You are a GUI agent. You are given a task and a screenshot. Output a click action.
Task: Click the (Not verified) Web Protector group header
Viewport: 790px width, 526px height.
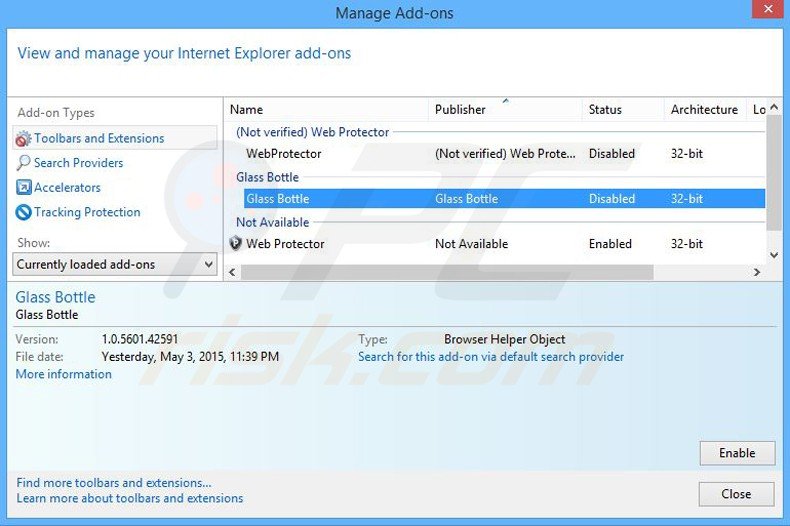point(312,132)
